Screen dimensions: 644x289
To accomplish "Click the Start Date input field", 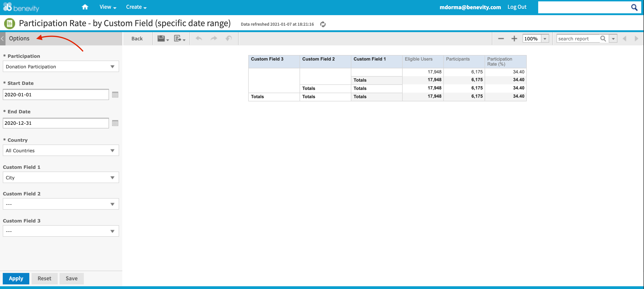I will (56, 95).
